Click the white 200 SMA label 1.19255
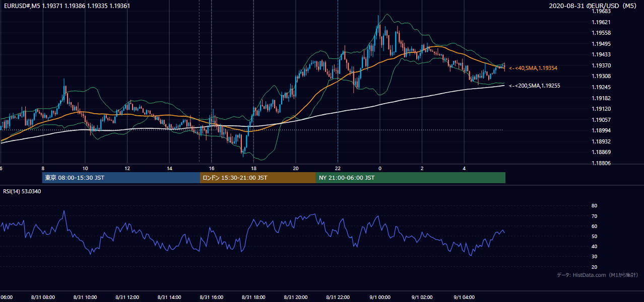644x302 pixels. click(x=535, y=86)
